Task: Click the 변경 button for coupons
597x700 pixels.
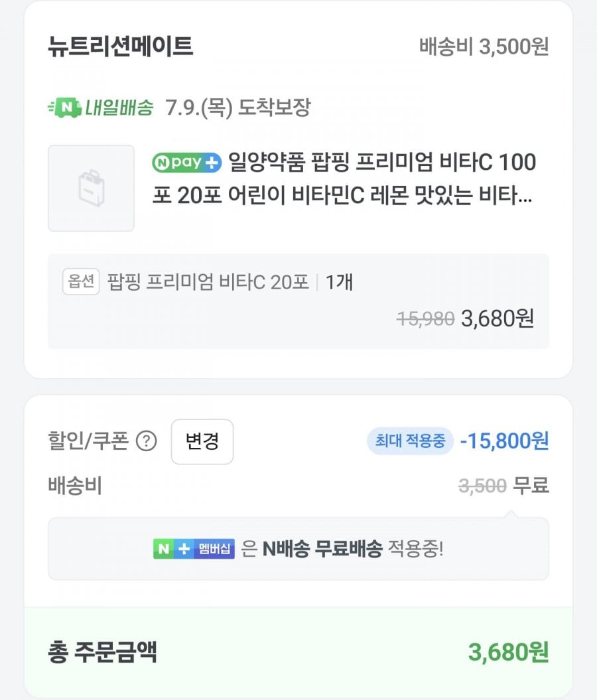Action: click(x=202, y=441)
